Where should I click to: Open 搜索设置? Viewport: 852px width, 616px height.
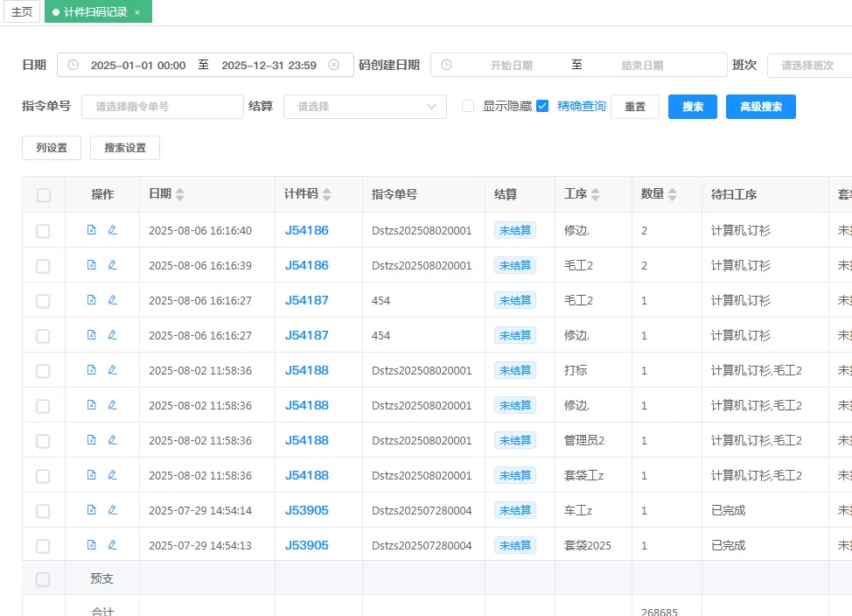pos(125,148)
